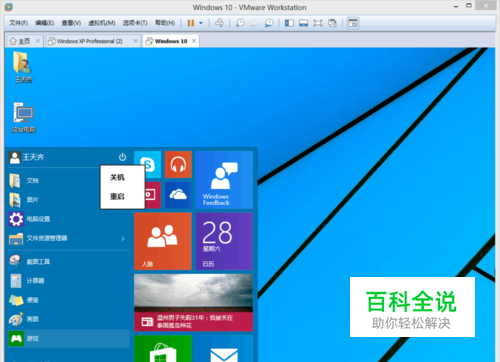Close the 主页 home tab
Image resolution: width=500 pixels, height=362 pixels.
click(x=38, y=41)
